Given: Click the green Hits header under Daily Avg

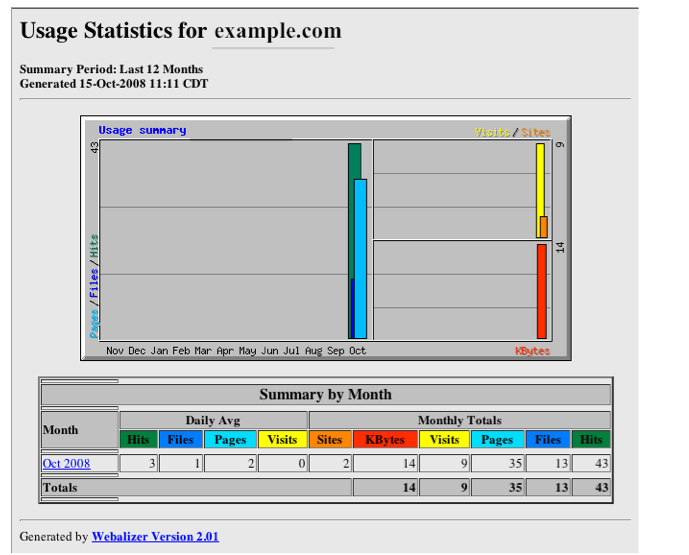Looking at the screenshot, I should click(x=138, y=439).
